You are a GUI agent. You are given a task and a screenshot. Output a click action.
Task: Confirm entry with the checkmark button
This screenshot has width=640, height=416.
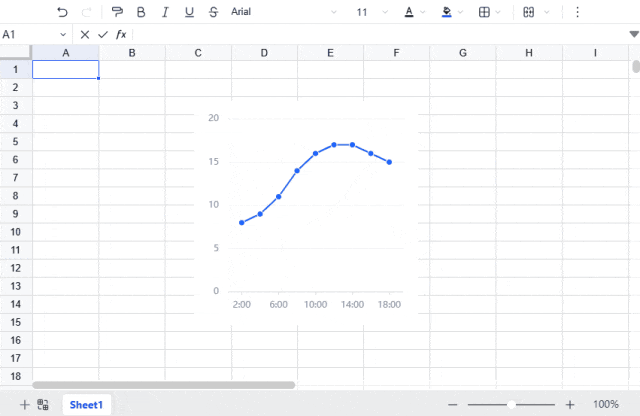(102, 34)
